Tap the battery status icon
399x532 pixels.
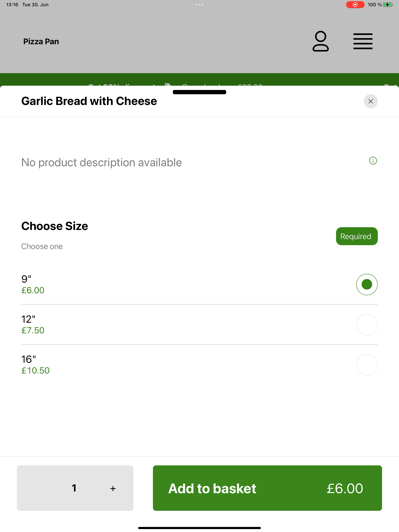point(388,4)
